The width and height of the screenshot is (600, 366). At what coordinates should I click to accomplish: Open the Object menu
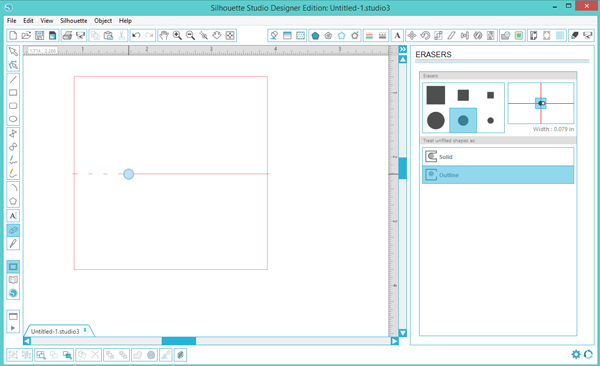click(x=103, y=21)
